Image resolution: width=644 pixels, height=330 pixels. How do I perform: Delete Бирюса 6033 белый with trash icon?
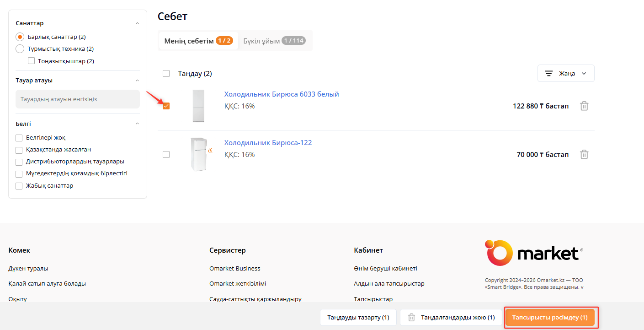coord(584,106)
